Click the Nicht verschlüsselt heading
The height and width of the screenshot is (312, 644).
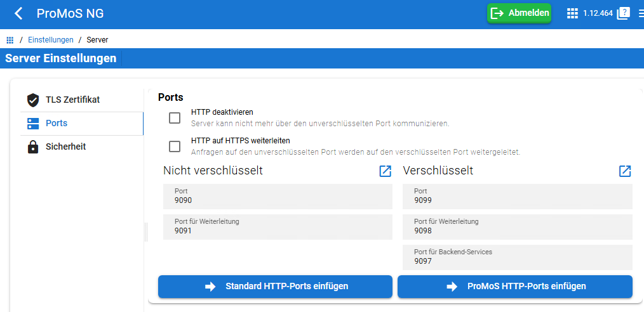tap(213, 171)
